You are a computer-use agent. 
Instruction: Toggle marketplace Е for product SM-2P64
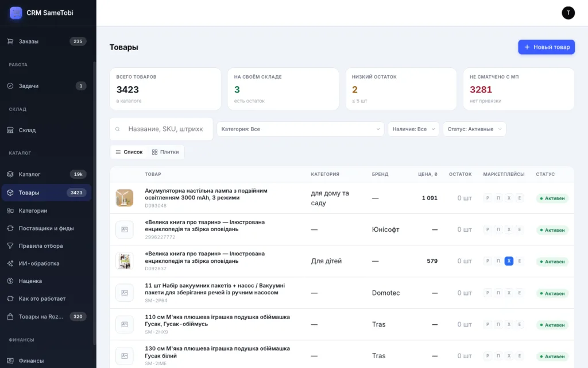[519, 293]
